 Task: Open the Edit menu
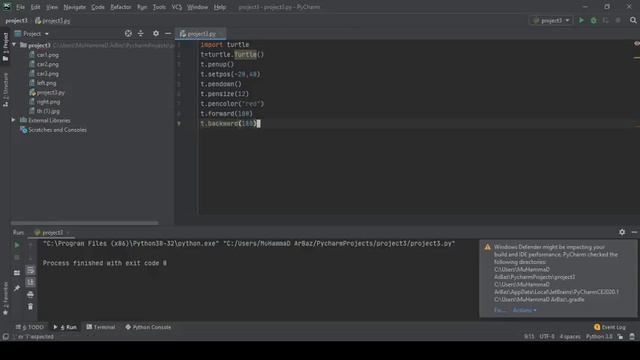36,7
